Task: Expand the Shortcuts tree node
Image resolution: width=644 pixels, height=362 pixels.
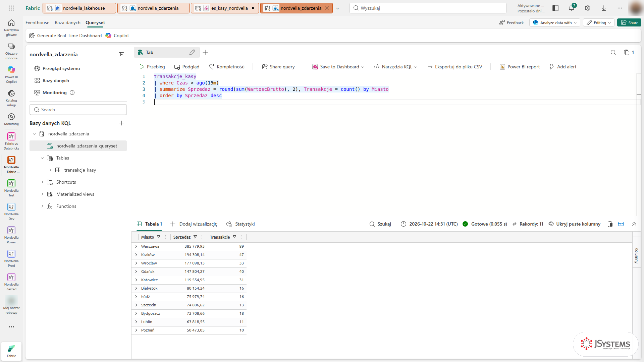Action: pyautogui.click(x=42, y=182)
